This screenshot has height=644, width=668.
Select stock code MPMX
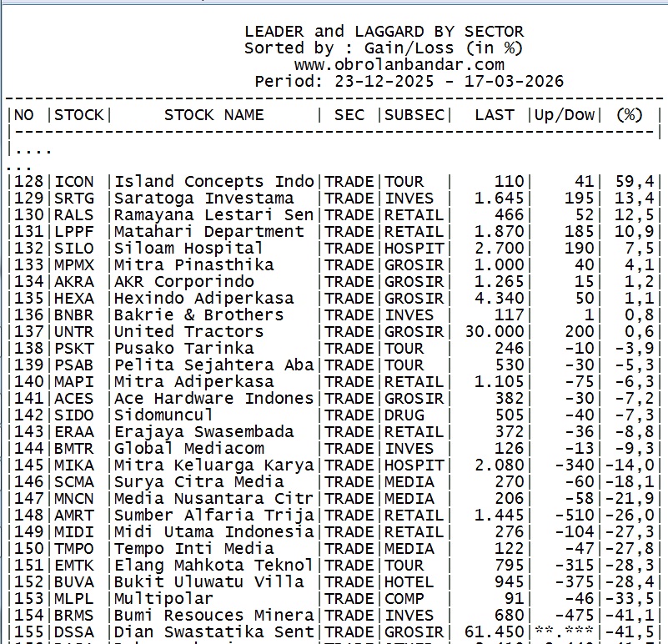73,265
